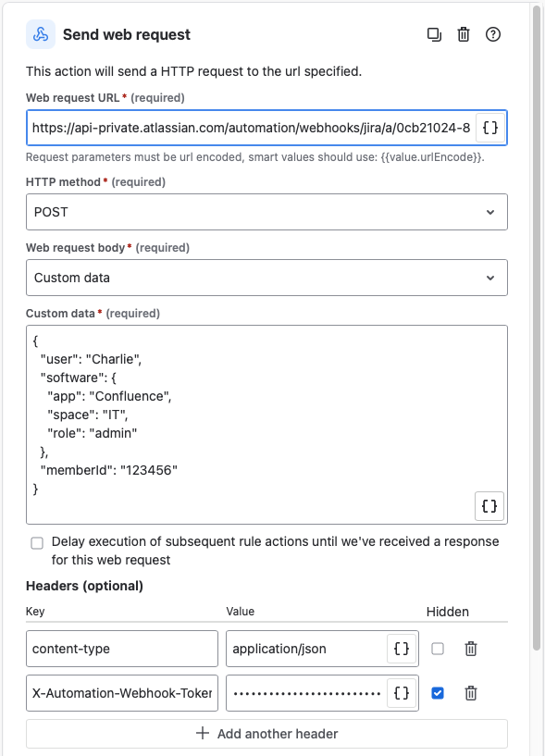545x756 pixels.
Task: Insert smart value into Custom data
Action: coord(489,506)
